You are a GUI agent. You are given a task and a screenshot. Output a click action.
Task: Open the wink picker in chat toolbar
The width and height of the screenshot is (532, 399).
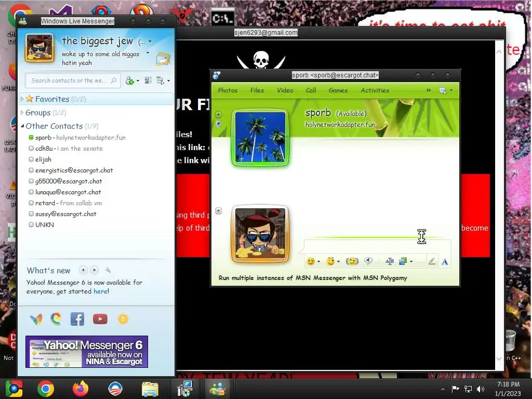pyautogui.click(x=330, y=261)
